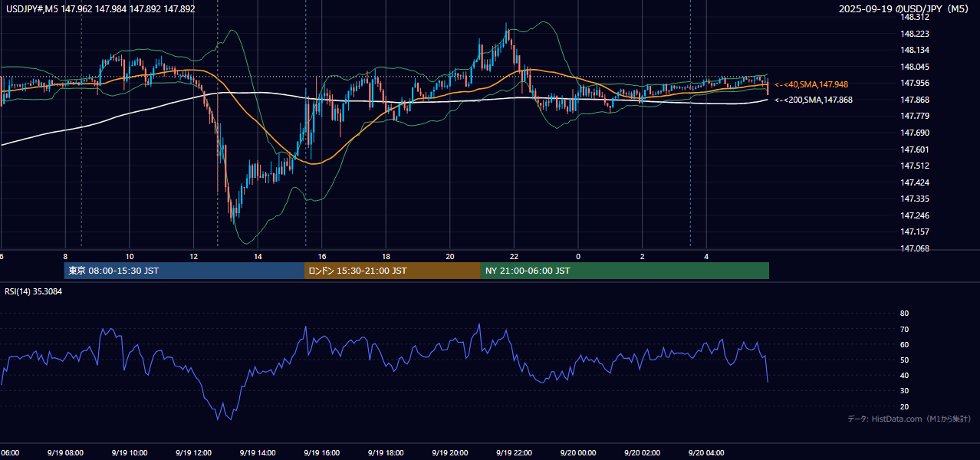Click hour label 10 under price chart
The width and height of the screenshot is (980, 460).
pyautogui.click(x=130, y=256)
